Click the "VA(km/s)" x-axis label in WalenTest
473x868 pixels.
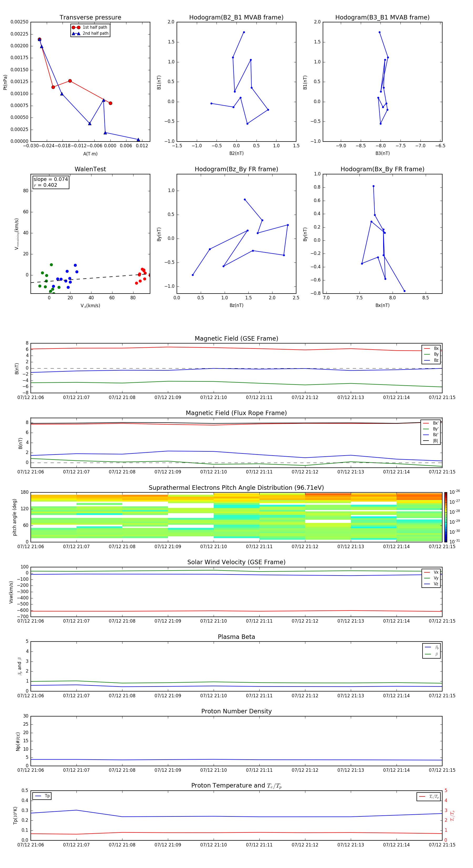coord(90,306)
